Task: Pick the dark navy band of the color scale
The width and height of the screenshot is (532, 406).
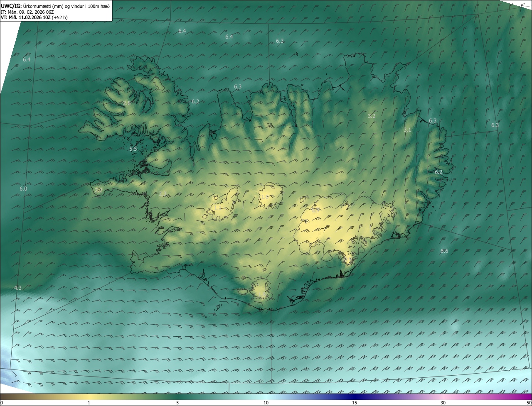Action: [x=355, y=397]
